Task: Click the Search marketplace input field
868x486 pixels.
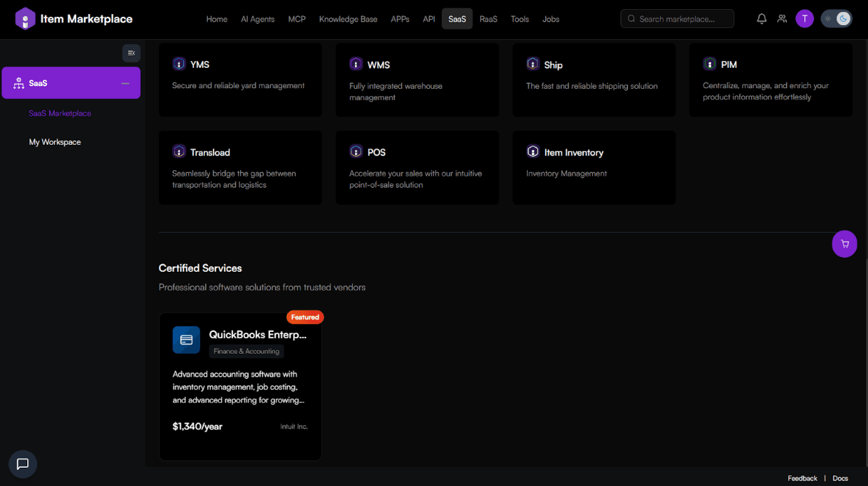Action: tap(682, 19)
